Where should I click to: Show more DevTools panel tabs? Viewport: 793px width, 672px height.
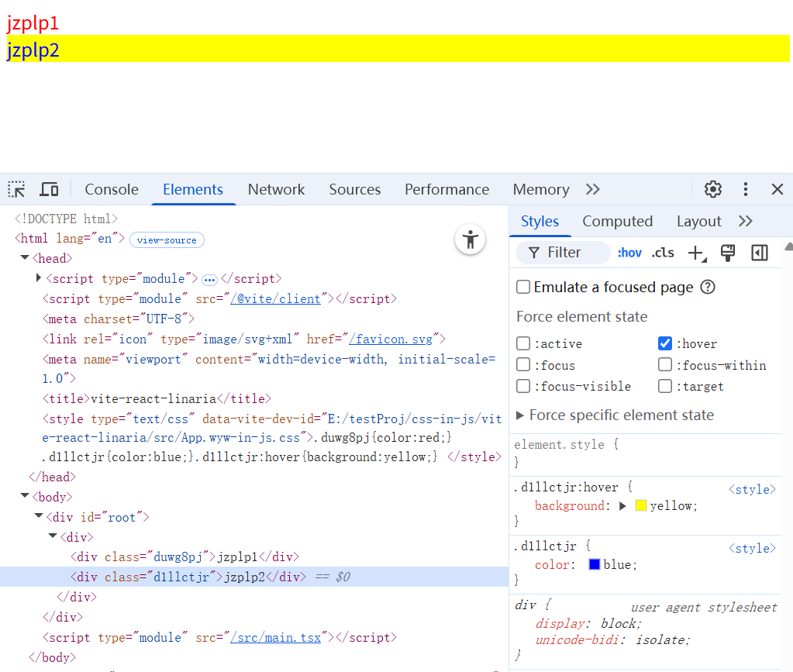coord(593,190)
